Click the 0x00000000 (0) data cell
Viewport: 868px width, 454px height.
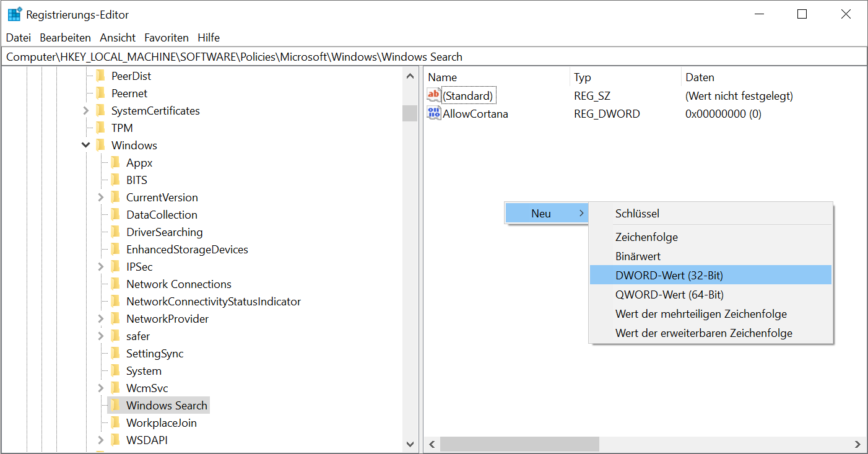coord(723,114)
